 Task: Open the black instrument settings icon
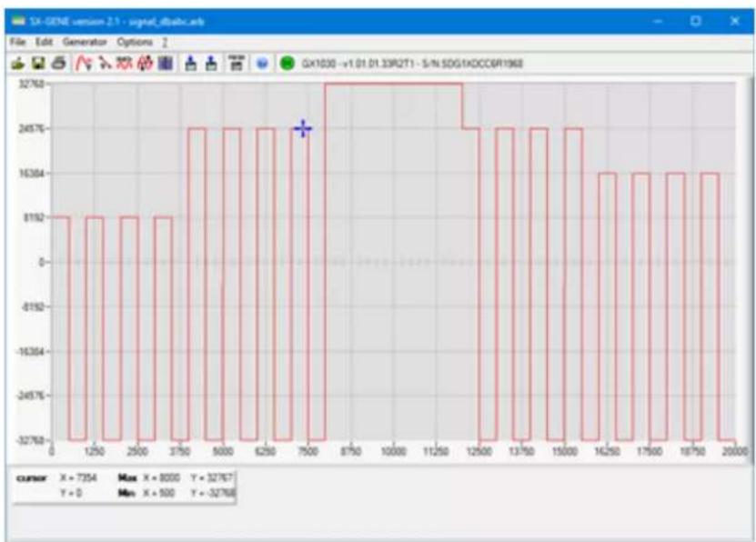(236, 63)
